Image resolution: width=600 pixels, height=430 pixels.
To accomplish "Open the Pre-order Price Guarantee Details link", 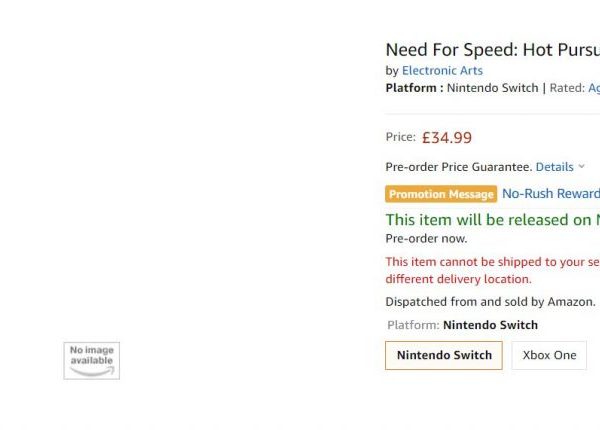I will tap(554, 167).
